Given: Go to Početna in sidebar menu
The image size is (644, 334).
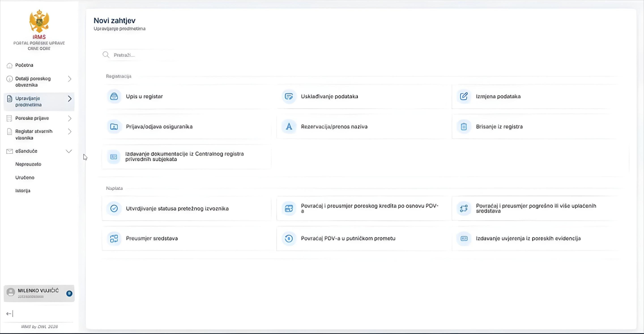Looking at the screenshot, I should (24, 65).
